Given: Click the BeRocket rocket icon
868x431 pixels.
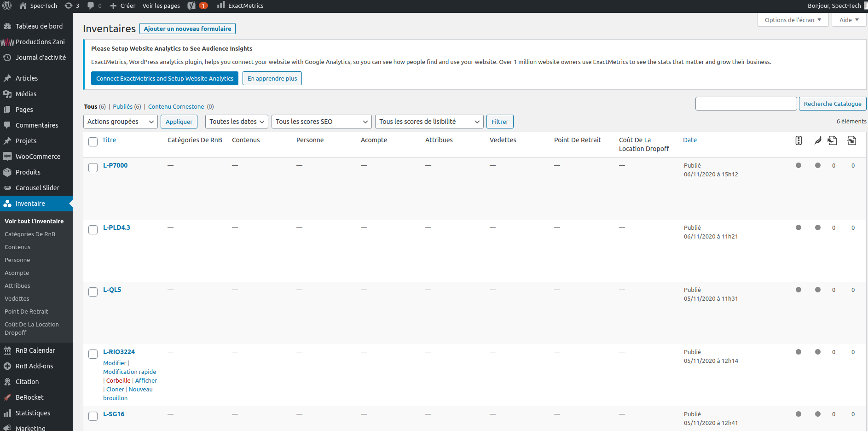Looking at the screenshot, I should coord(7,397).
